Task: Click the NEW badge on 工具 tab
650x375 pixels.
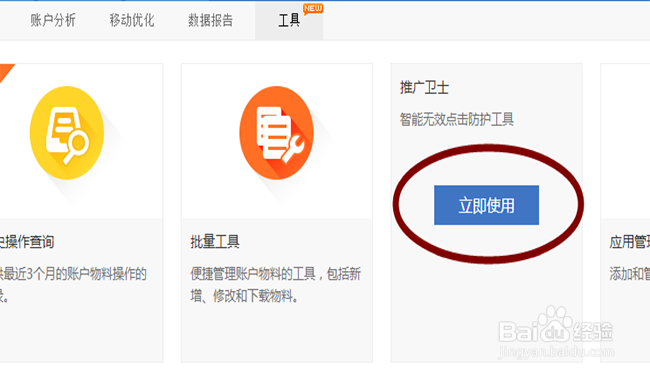Action: coord(313,9)
